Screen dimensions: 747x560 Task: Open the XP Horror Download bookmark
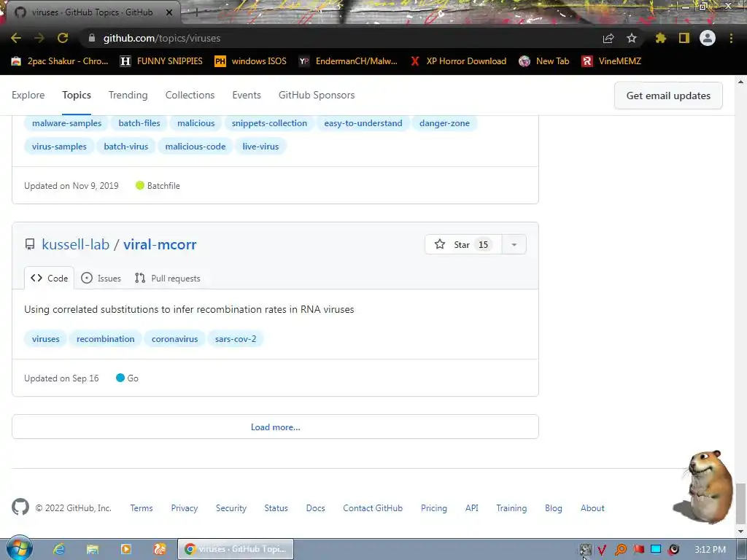pos(458,61)
